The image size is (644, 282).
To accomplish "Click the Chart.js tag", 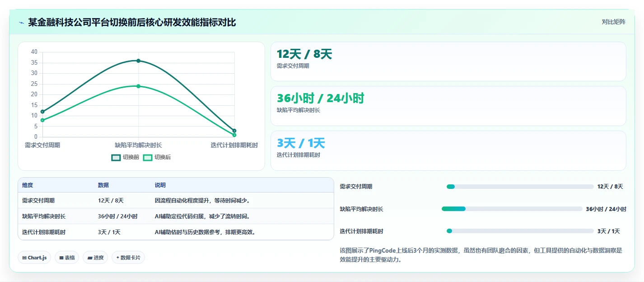I will 35,258.
